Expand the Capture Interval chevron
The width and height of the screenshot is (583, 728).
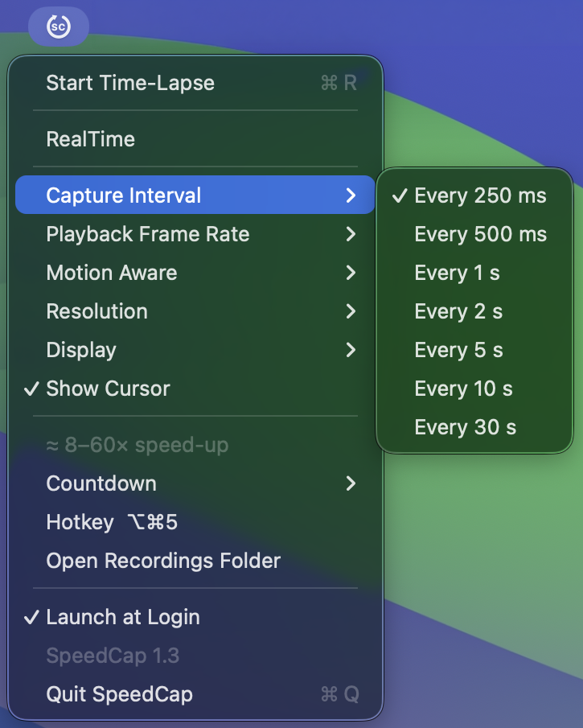(351, 195)
